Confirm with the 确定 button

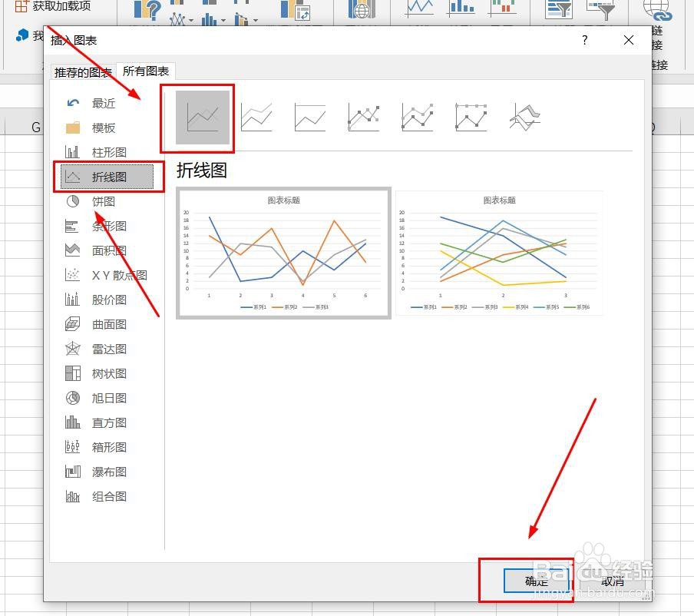pos(537,581)
